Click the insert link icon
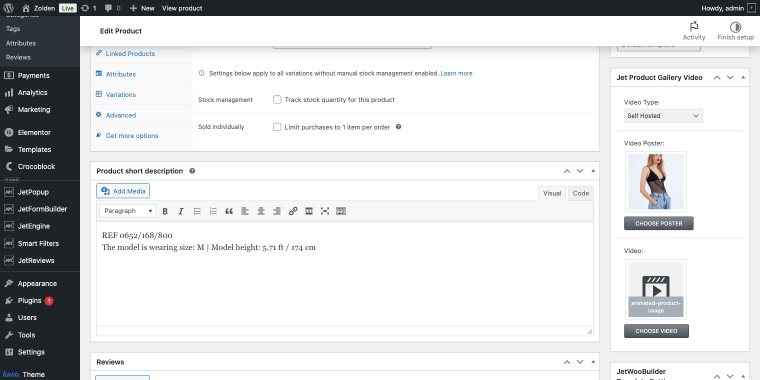Viewport: 760px width, 380px height. [x=293, y=211]
